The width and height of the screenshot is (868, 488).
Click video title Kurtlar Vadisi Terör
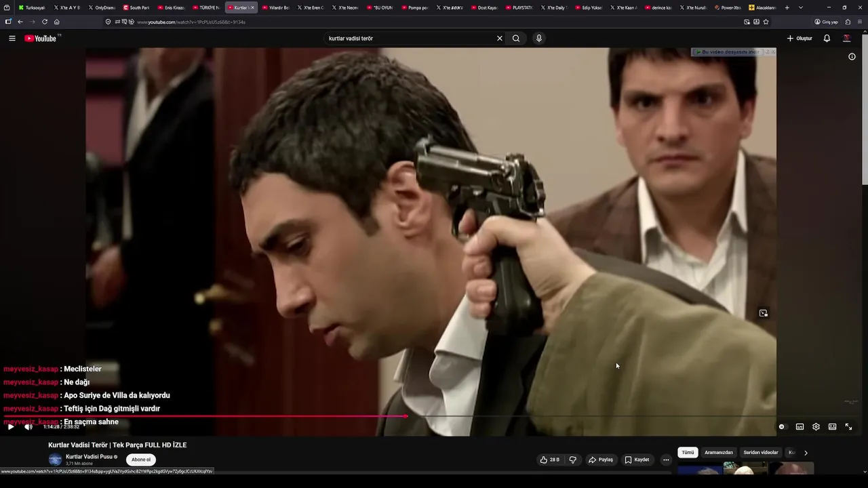point(117,445)
